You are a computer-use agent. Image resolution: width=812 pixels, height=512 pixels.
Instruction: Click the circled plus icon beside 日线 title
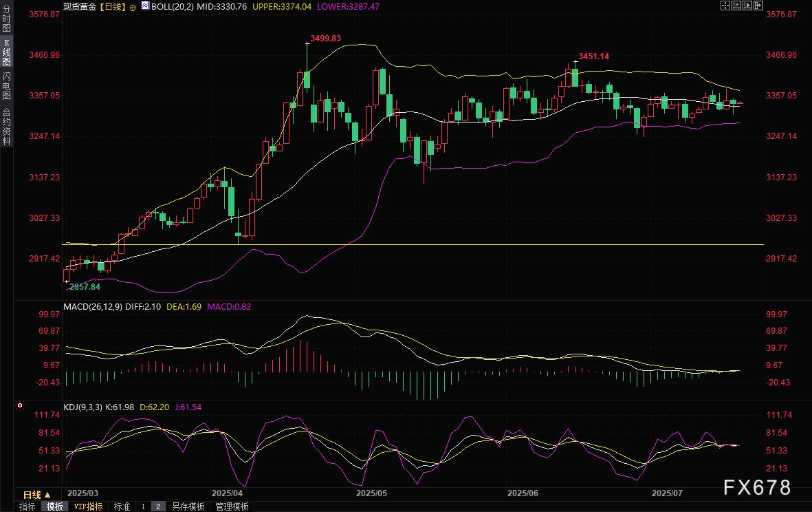click(x=133, y=6)
